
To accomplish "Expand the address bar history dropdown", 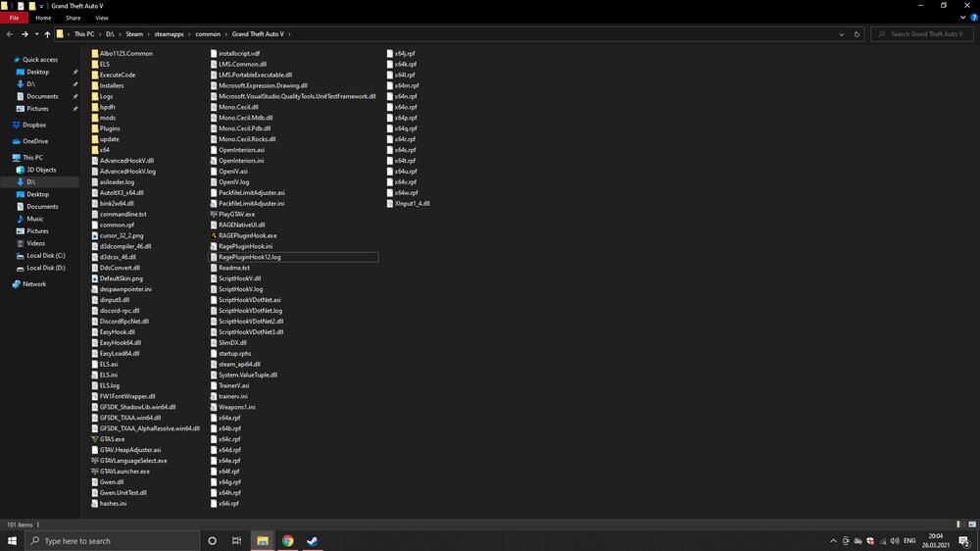I will 841,34.
